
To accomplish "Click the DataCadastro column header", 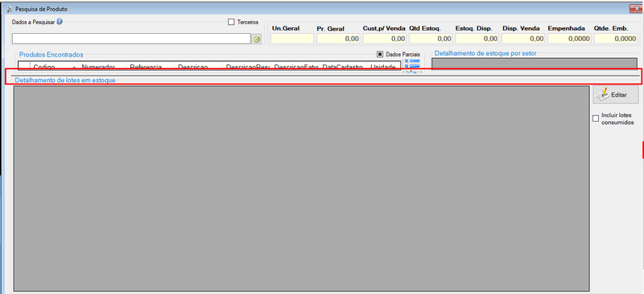I will tap(343, 67).
